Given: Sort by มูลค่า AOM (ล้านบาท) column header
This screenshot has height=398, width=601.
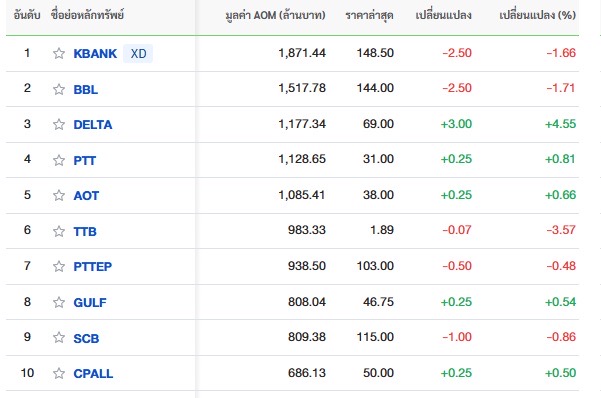Looking at the screenshot, I should point(275,15).
